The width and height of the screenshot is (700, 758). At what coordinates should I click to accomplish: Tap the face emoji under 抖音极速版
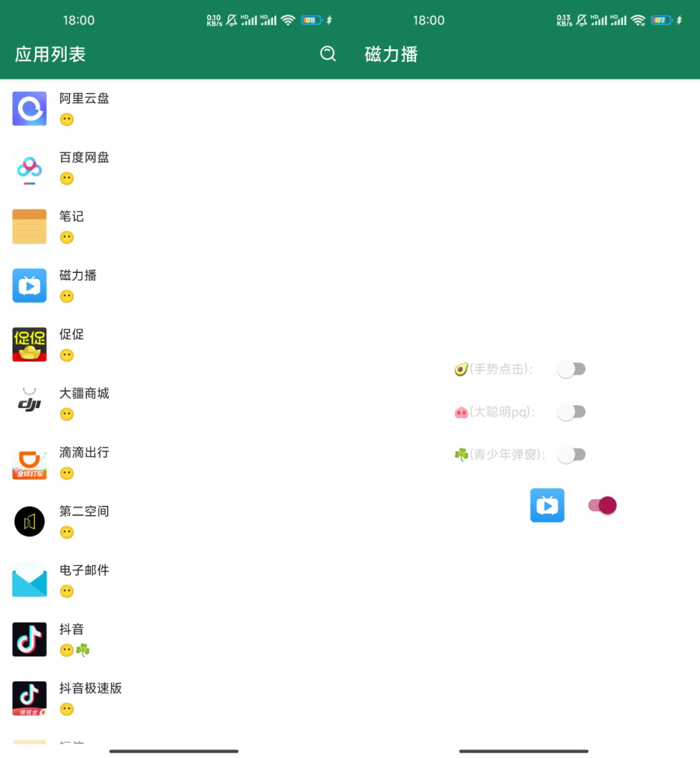(x=67, y=709)
